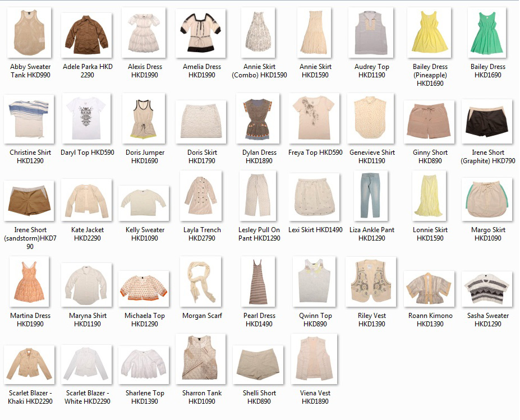Click the Scarlet Blazer - White thumbnail
This screenshot has height=420, width=520.
click(86, 364)
